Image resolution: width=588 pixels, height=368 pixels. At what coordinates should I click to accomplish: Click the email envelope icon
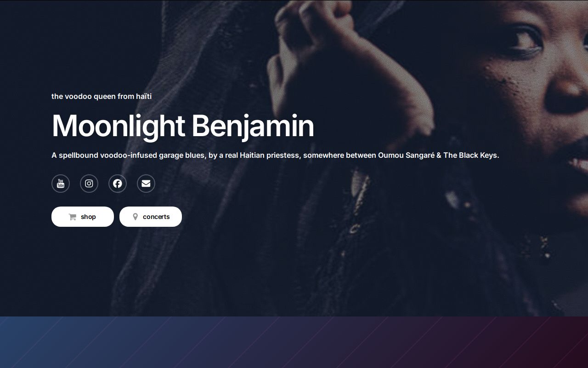click(x=146, y=184)
